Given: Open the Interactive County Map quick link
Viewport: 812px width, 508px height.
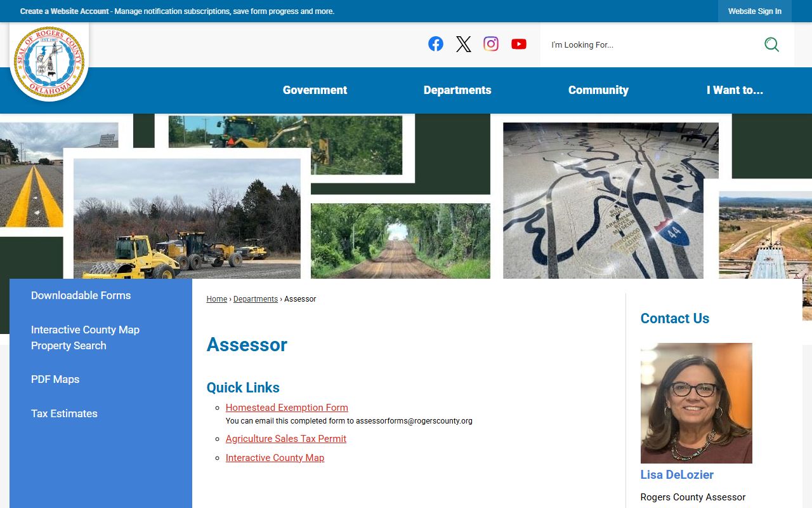Looking at the screenshot, I should (275, 458).
